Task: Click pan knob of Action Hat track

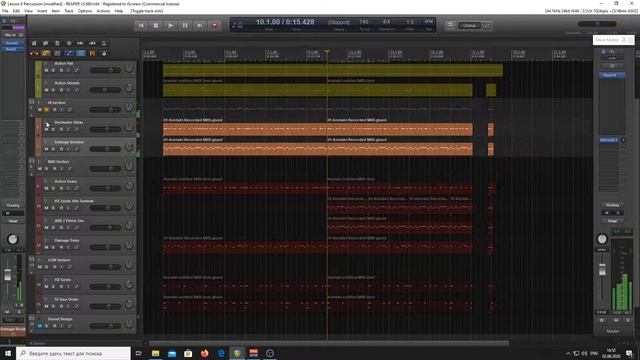Action: click(129, 68)
